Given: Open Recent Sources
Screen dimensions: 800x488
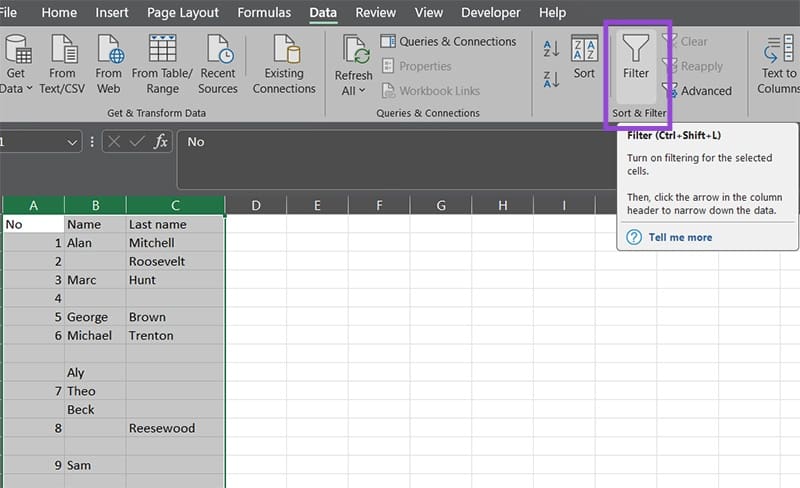Looking at the screenshot, I should pyautogui.click(x=218, y=64).
